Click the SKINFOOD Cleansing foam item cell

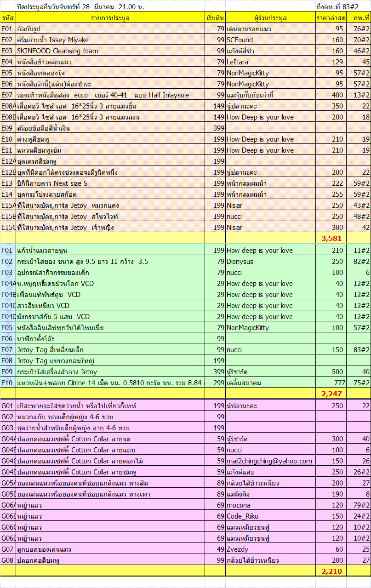110,51
